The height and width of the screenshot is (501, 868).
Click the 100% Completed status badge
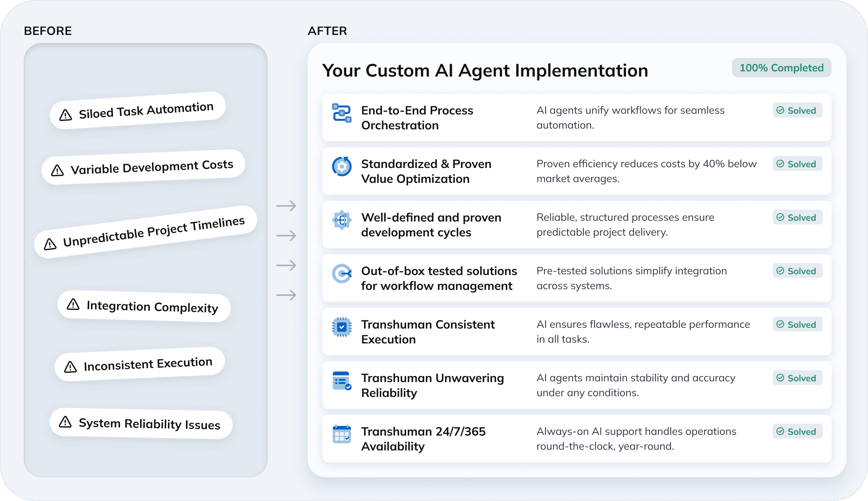click(781, 68)
